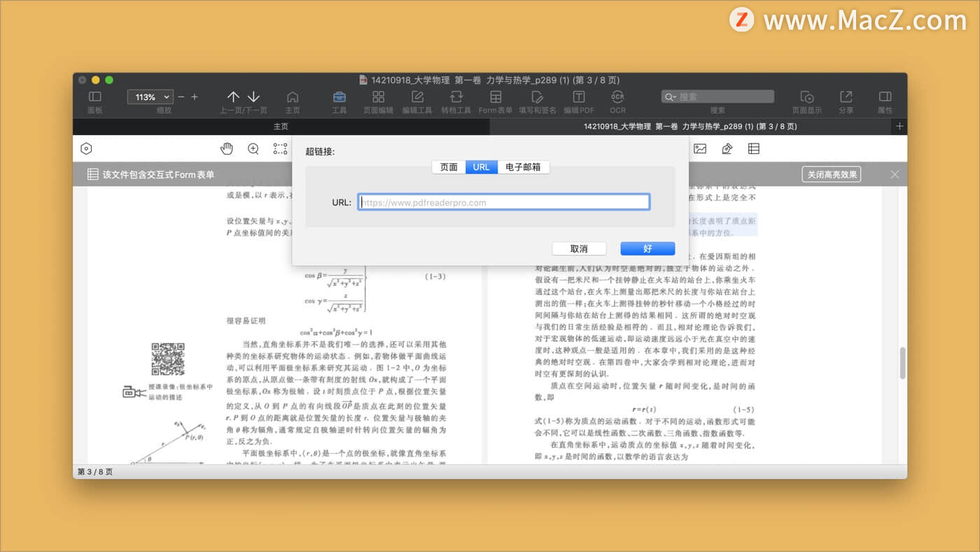Toggle the 属性 properties panel
Screen dimensions: 980x552
[x=885, y=97]
